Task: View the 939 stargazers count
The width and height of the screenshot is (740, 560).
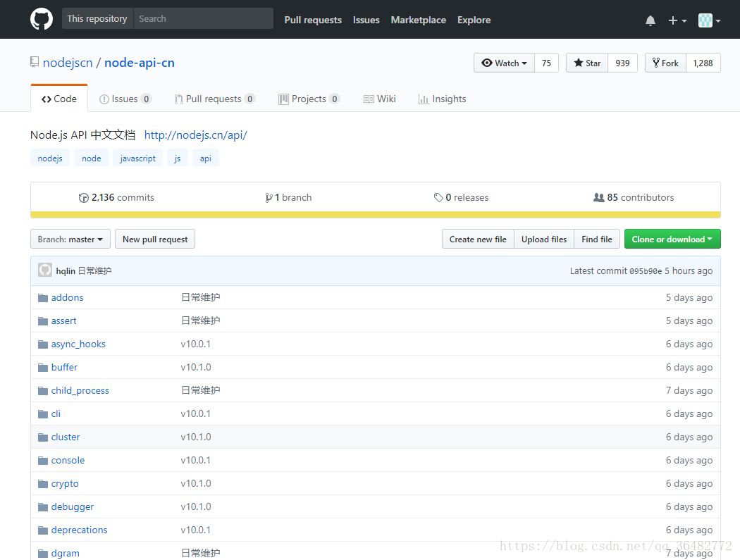Action: coord(622,63)
